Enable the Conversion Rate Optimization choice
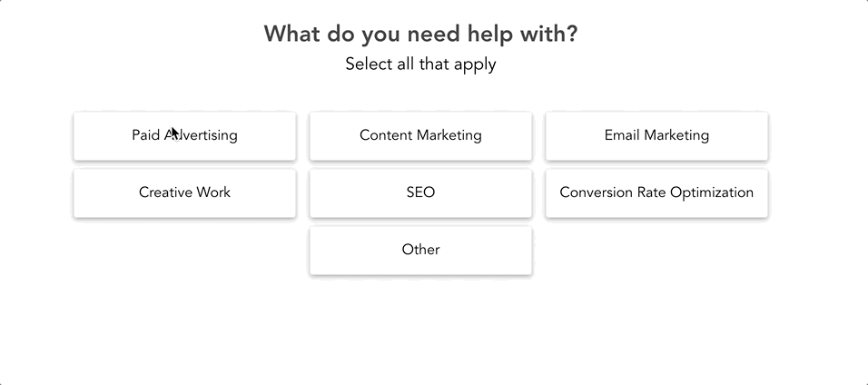This screenshot has width=868, height=385. click(x=656, y=192)
